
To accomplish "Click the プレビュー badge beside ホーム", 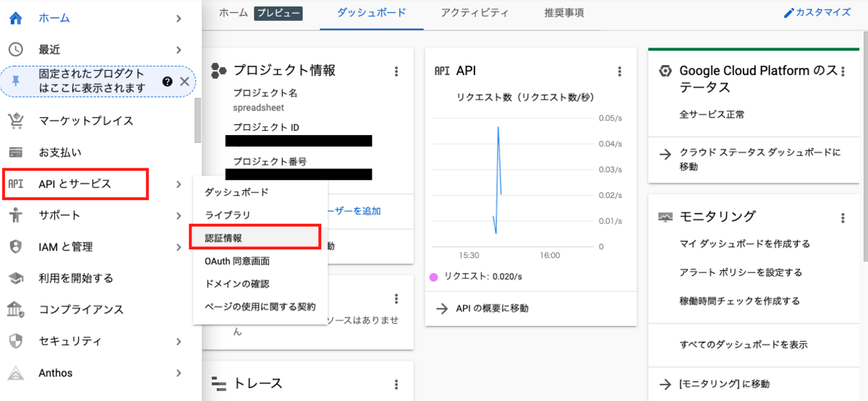I will pos(278,13).
